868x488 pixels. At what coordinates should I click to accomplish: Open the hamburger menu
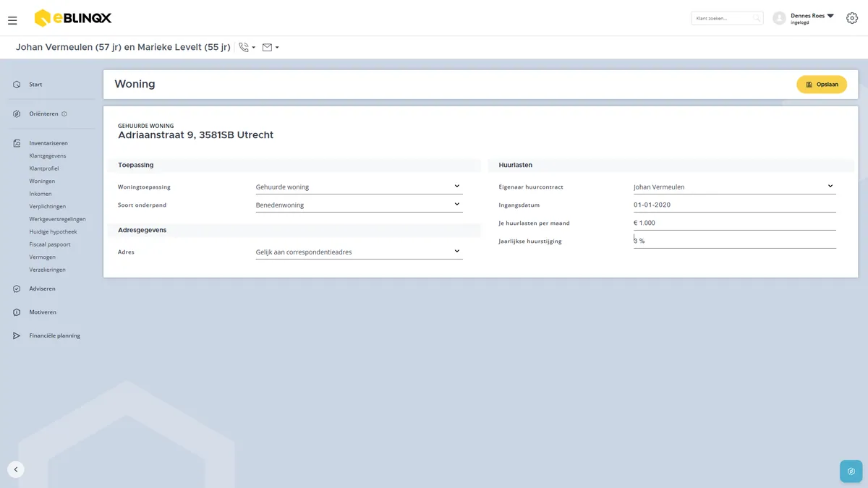tap(12, 21)
